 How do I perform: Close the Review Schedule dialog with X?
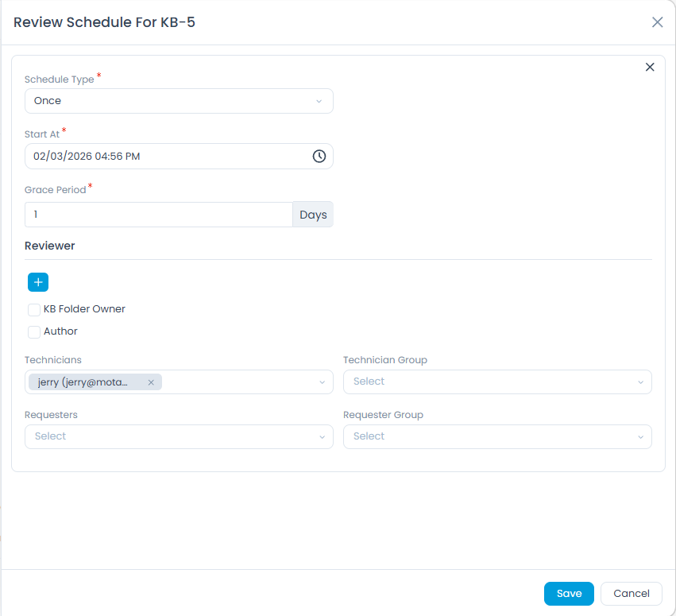pyautogui.click(x=657, y=22)
